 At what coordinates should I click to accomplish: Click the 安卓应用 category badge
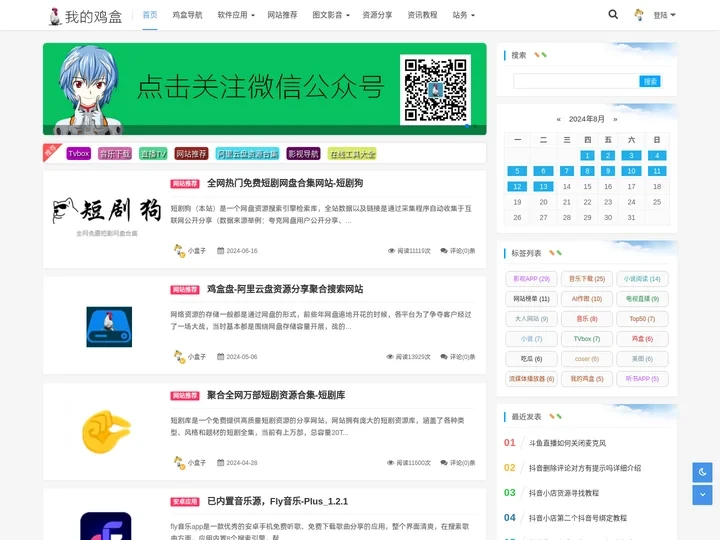tap(185, 501)
